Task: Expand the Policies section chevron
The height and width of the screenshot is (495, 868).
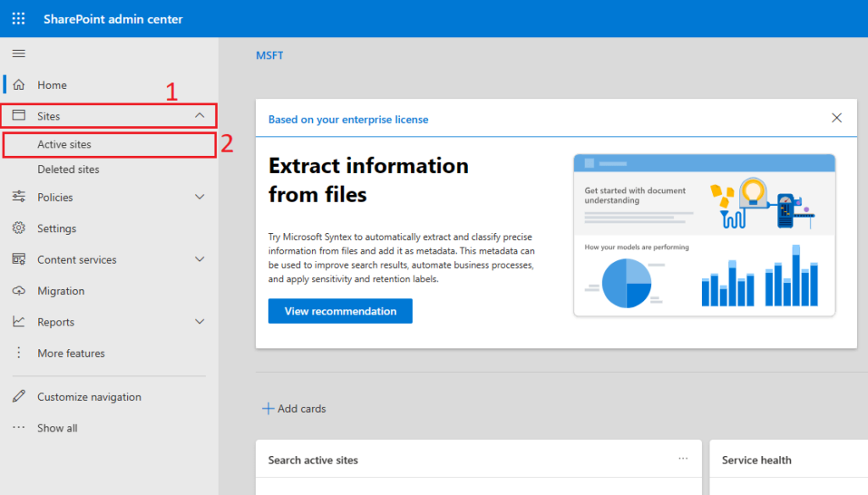Action: (x=200, y=197)
